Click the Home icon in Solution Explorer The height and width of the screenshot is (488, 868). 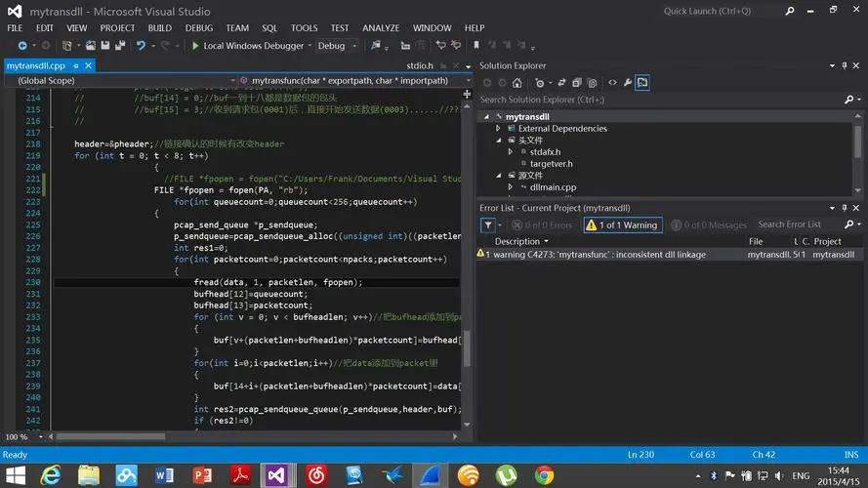pos(517,83)
